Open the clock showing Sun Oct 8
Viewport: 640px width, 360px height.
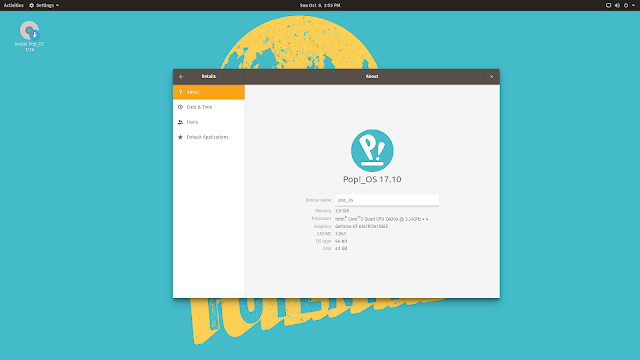(320, 5)
